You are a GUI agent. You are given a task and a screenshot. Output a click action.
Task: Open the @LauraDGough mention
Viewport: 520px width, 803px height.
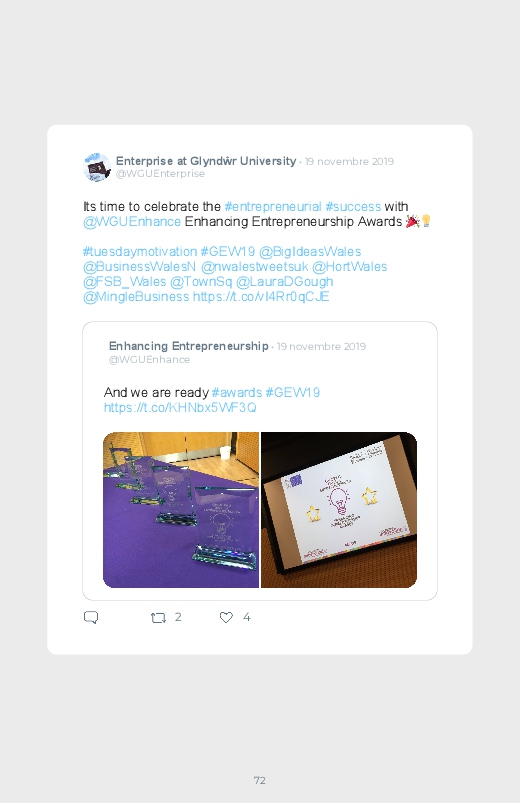[285, 282]
